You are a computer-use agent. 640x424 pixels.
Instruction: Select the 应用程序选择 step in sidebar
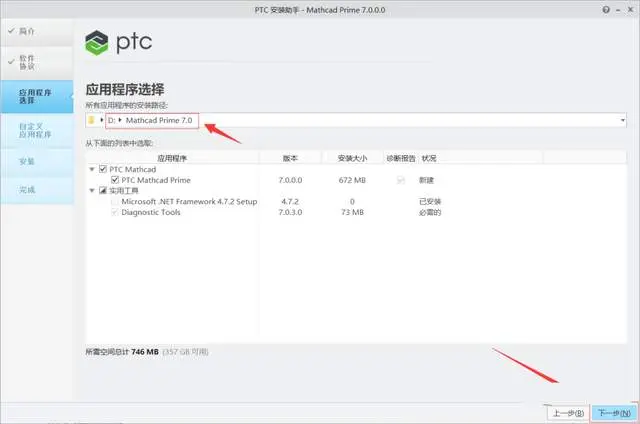37,96
